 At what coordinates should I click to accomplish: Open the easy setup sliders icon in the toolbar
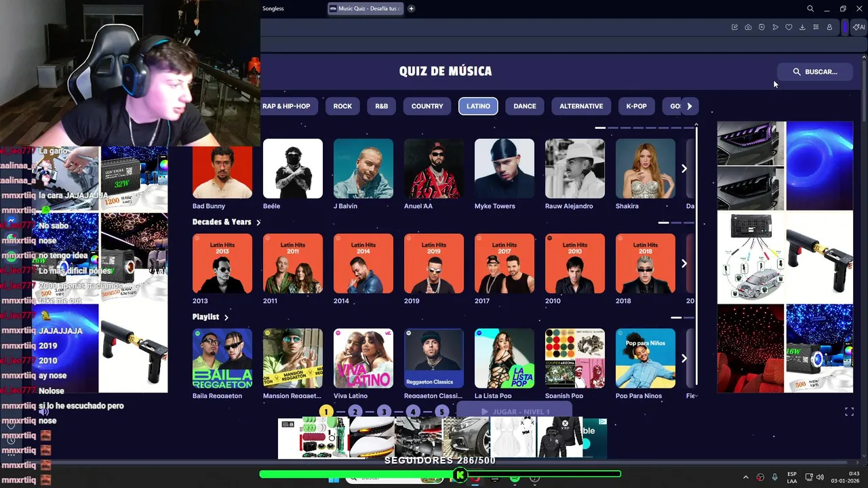(816, 27)
